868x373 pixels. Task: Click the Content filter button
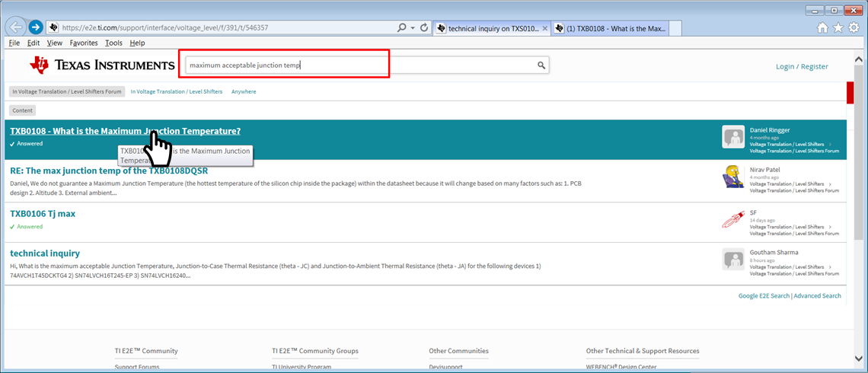coord(23,110)
